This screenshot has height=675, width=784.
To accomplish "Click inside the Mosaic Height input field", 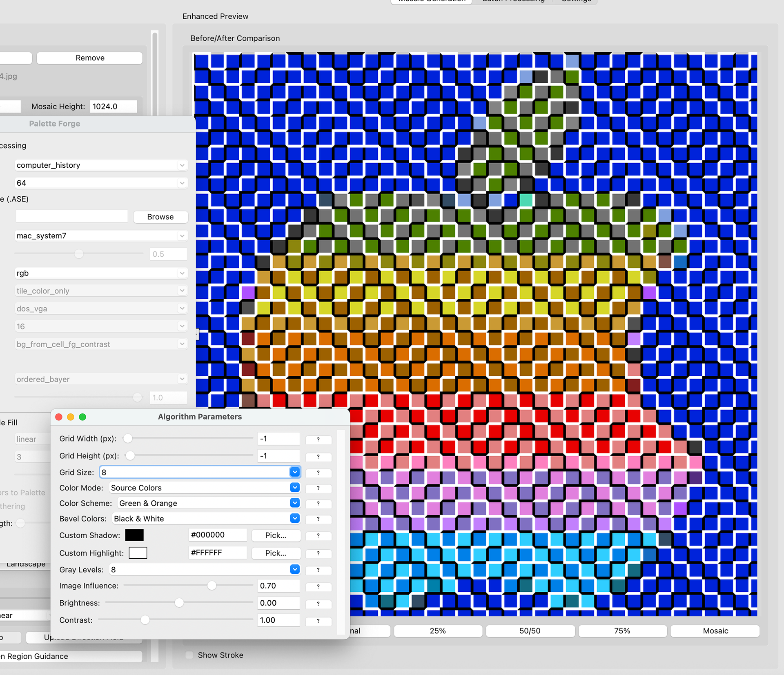I will (113, 106).
